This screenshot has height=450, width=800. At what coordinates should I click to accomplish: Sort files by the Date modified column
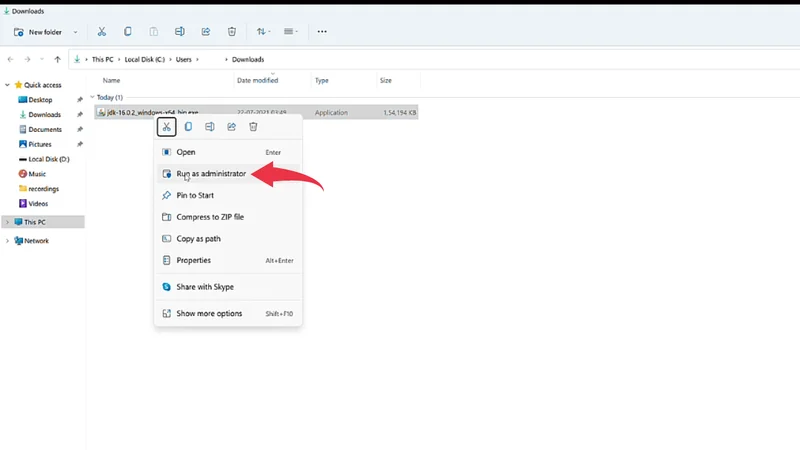(257, 80)
